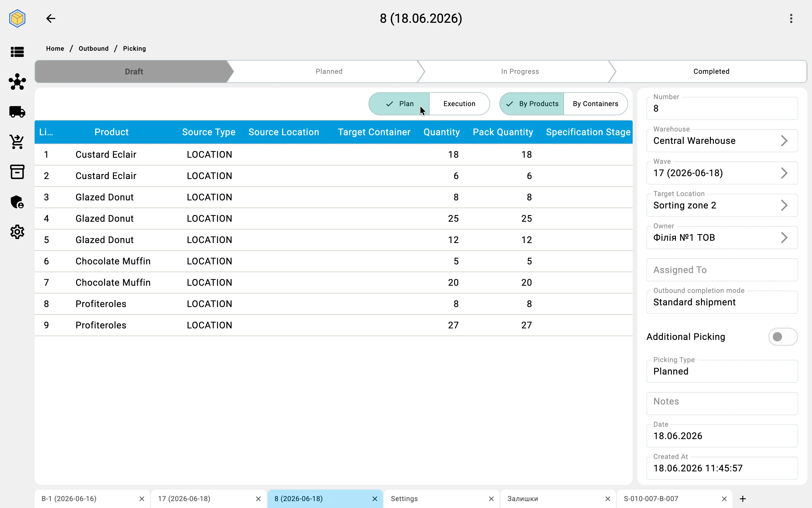Open Sorting zone 2 target location chevron
812x508 pixels.
click(784, 205)
